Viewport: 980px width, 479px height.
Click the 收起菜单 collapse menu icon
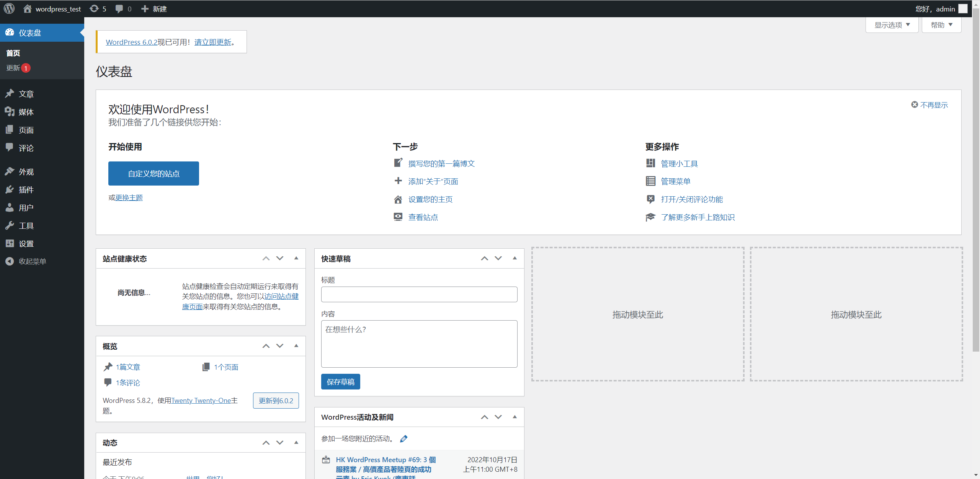[x=10, y=261]
